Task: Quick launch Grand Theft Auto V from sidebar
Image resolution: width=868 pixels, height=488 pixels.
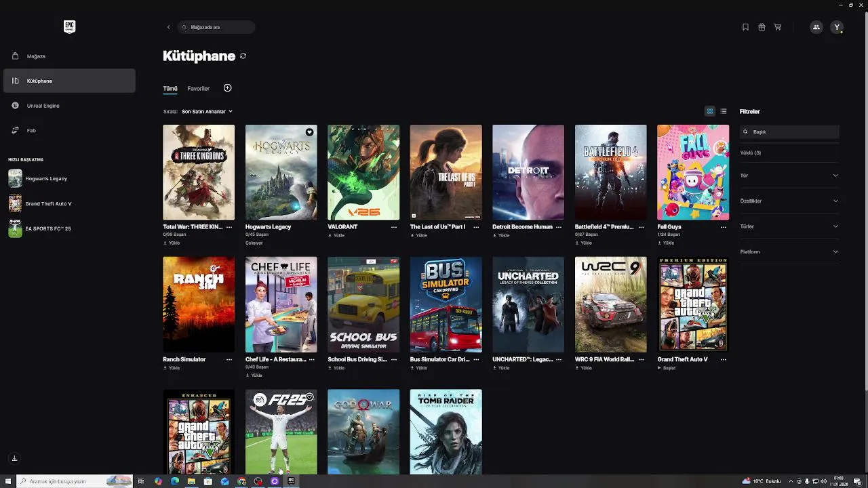Action: 69,203
